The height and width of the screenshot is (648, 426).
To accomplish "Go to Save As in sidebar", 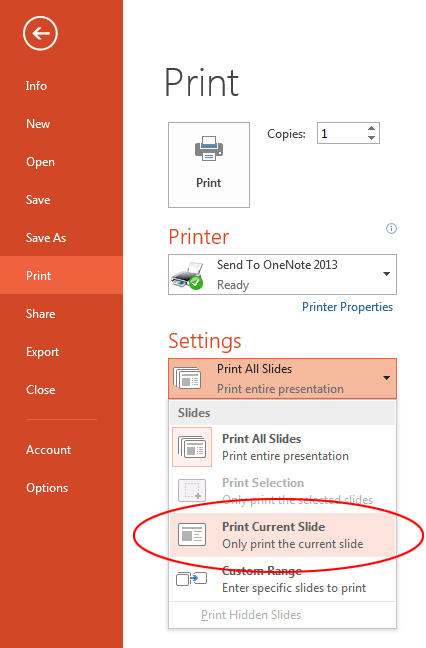I will tap(46, 238).
